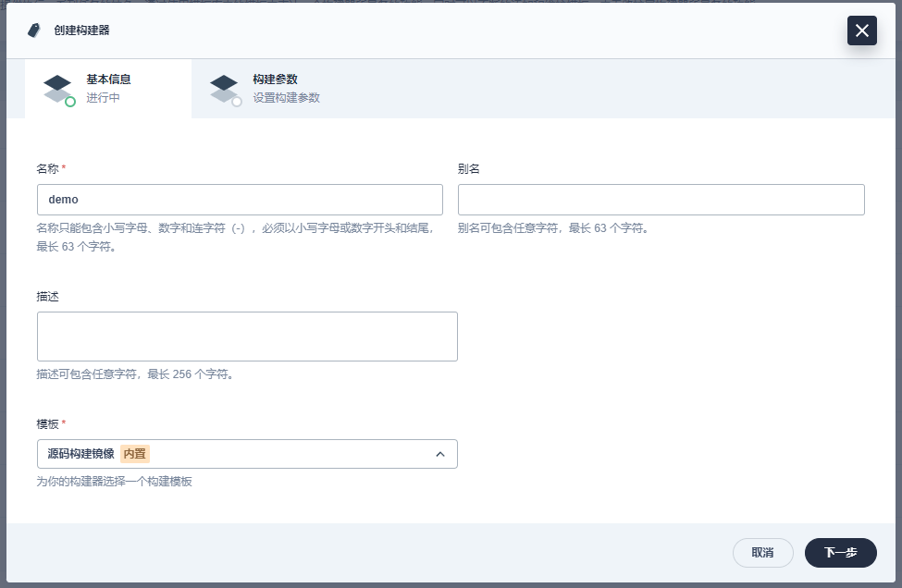The image size is (902, 588).
Task: Click the 设置构建参数 subtitle text
Action: (x=286, y=98)
